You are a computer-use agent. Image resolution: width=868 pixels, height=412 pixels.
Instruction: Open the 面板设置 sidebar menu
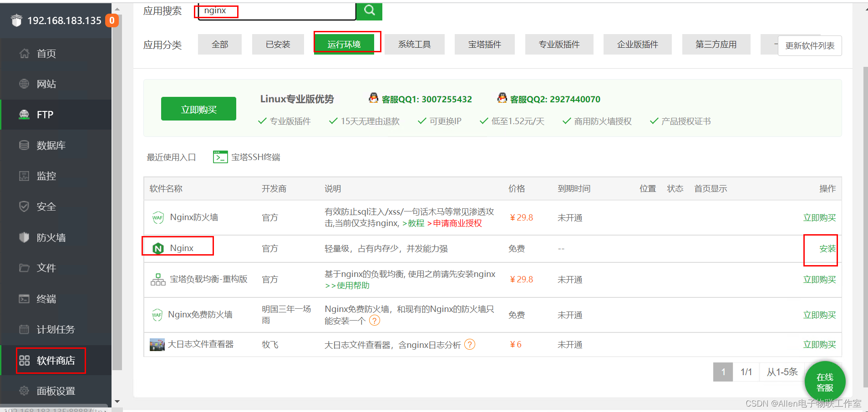coord(56,391)
